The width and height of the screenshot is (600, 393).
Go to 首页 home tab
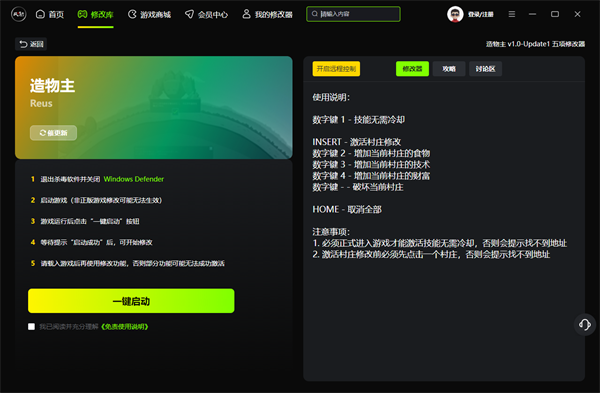(50, 15)
